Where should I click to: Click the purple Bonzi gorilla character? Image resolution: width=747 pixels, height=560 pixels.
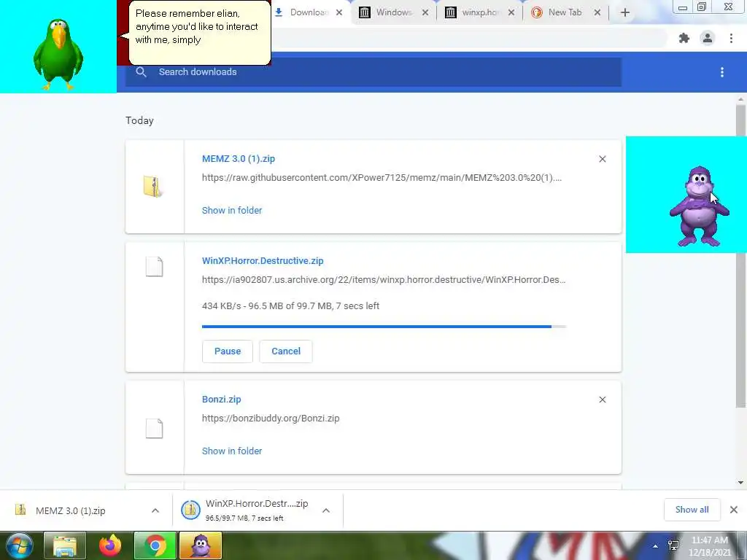tap(699, 206)
